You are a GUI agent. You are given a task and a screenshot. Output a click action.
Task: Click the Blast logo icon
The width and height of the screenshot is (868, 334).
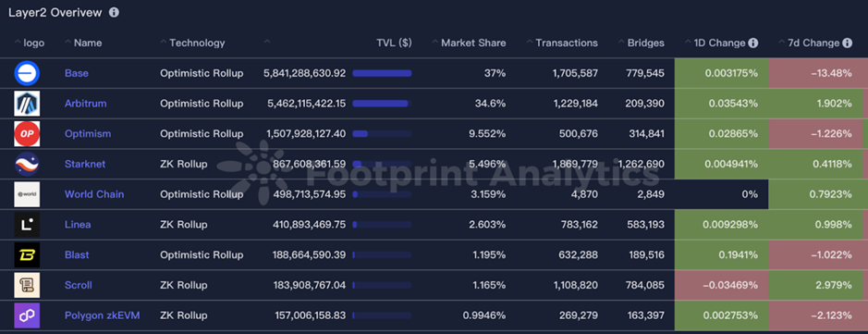point(27,254)
